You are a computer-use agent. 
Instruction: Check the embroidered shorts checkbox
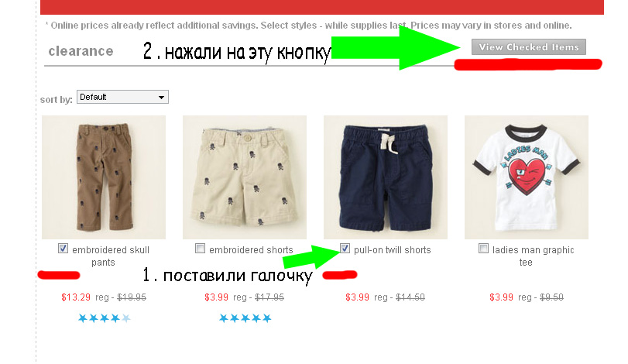200,249
